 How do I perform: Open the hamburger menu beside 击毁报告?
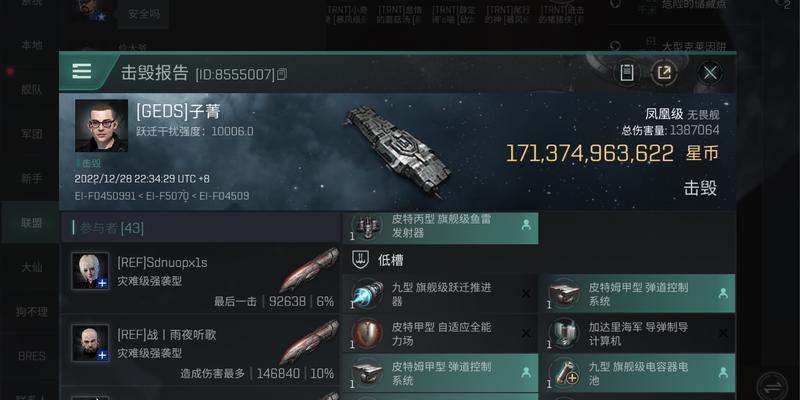click(x=82, y=71)
